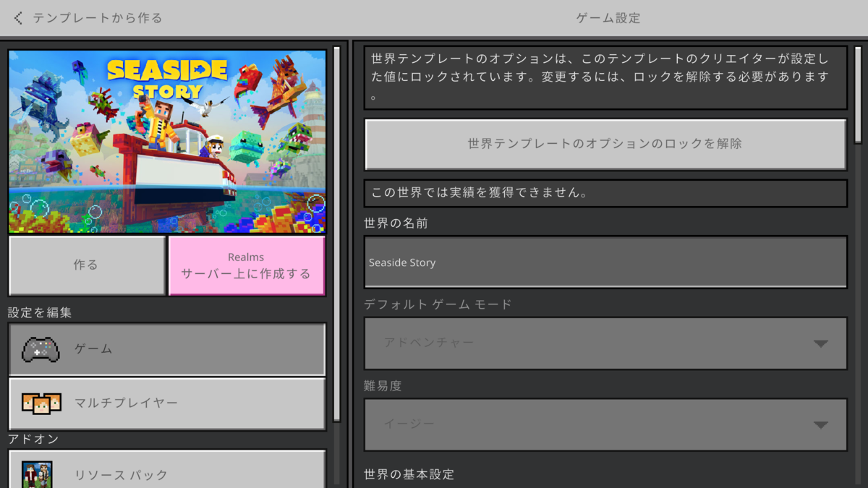Click the 世界の名前 field with Seaside Story
Image resolution: width=868 pixels, height=488 pixels.
tap(605, 262)
